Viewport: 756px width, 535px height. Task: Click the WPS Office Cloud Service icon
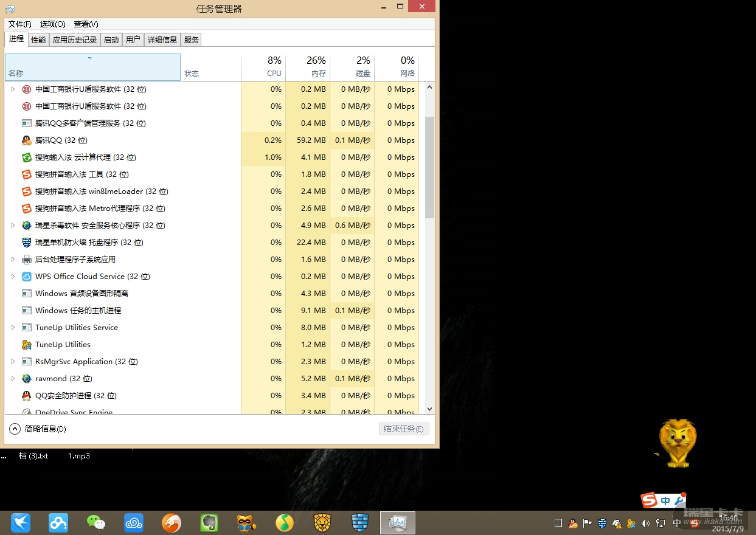tap(26, 277)
